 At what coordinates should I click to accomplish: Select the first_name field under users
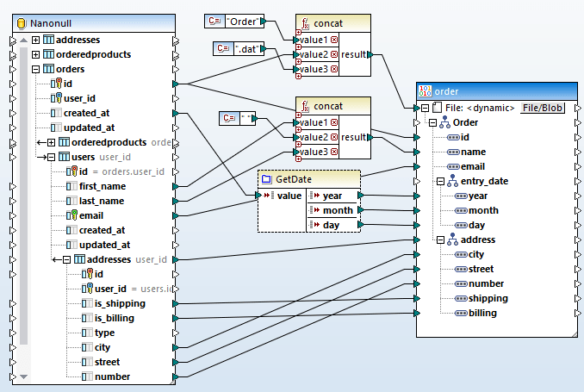(x=103, y=186)
